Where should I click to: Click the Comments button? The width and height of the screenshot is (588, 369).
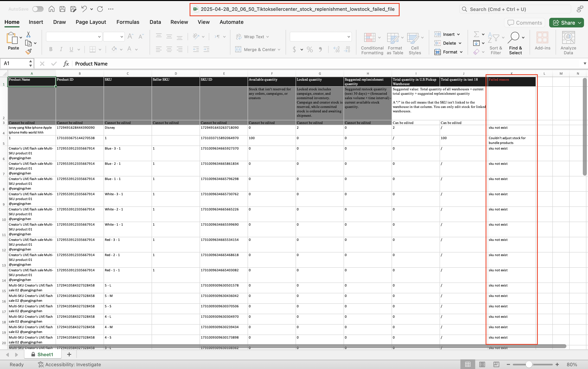tap(525, 23)
